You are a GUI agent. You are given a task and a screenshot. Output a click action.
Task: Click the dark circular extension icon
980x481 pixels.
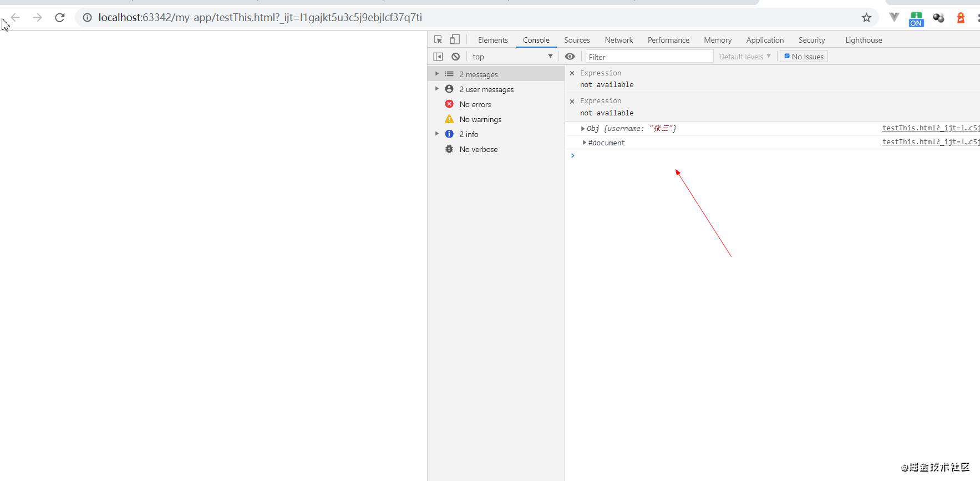[x=938, y=18]
